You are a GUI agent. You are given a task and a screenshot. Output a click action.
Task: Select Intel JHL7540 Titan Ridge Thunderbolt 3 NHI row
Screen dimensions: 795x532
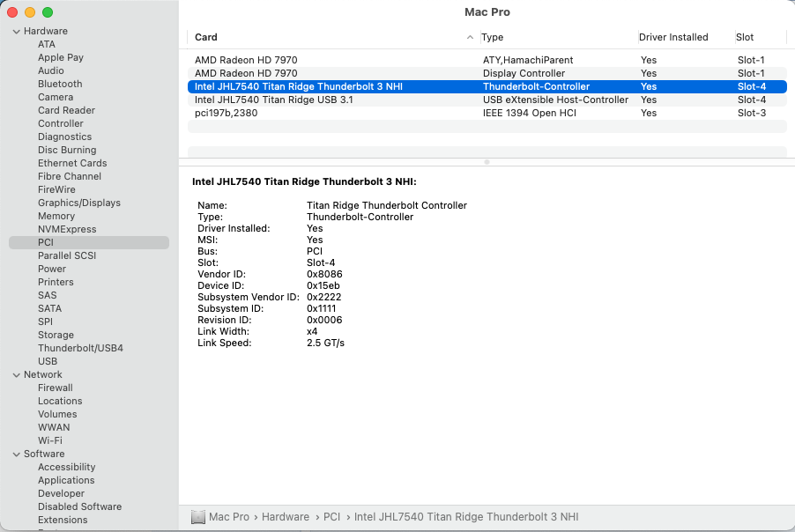[487, 86]
